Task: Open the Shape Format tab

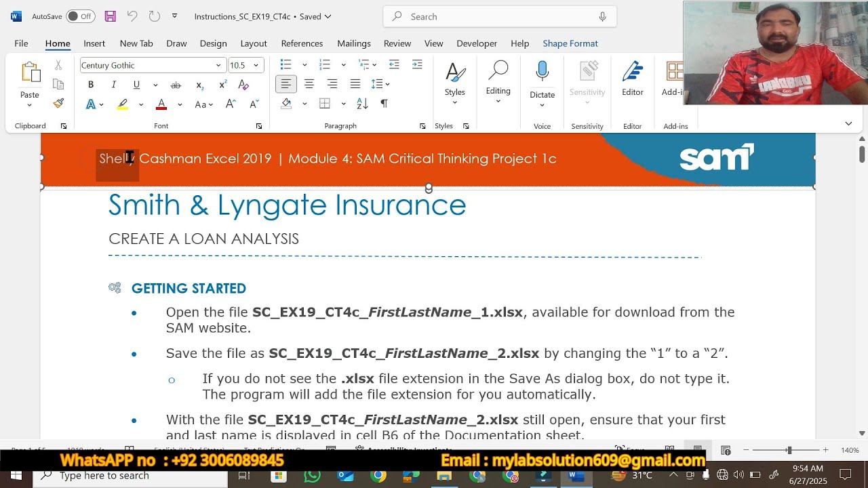Action: [x=570, y=43]
